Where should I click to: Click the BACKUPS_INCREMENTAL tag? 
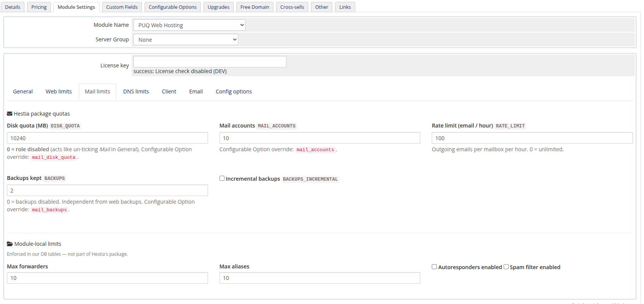click(311, 179)
